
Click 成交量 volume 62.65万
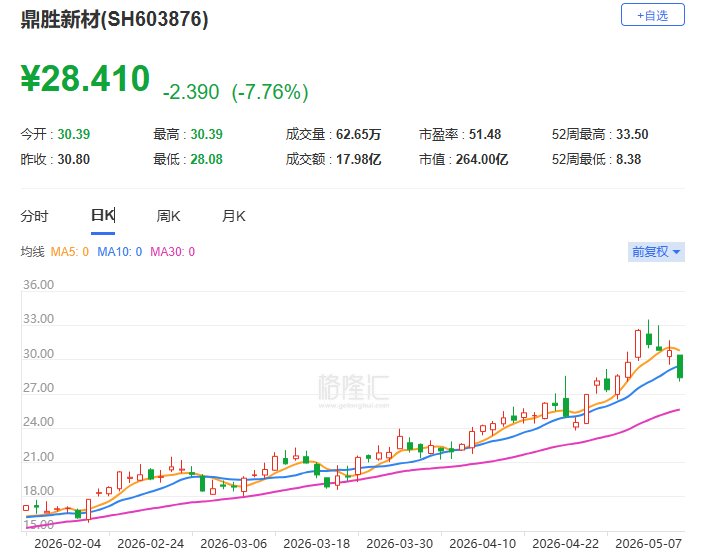[359, 134]
